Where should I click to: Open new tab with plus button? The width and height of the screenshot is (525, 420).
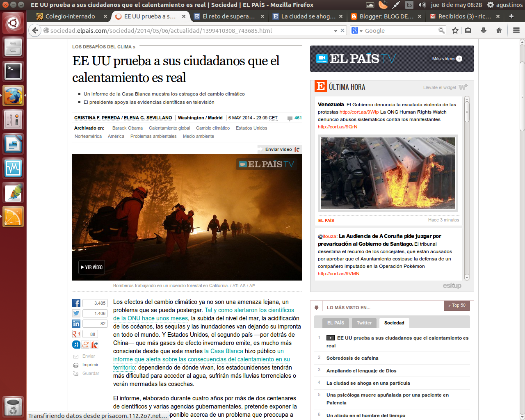[x=511, y=16]
